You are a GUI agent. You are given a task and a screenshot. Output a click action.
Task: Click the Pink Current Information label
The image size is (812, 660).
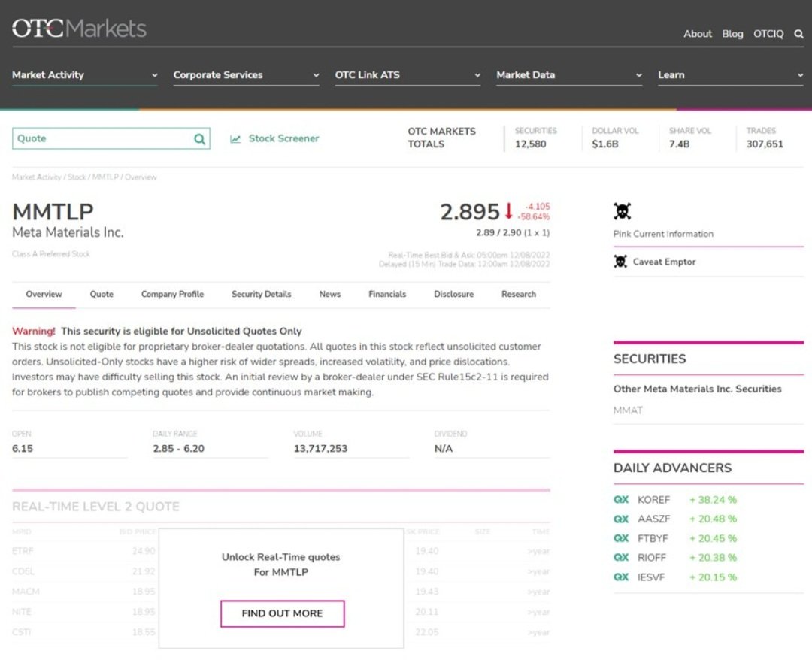pos(663,234)
